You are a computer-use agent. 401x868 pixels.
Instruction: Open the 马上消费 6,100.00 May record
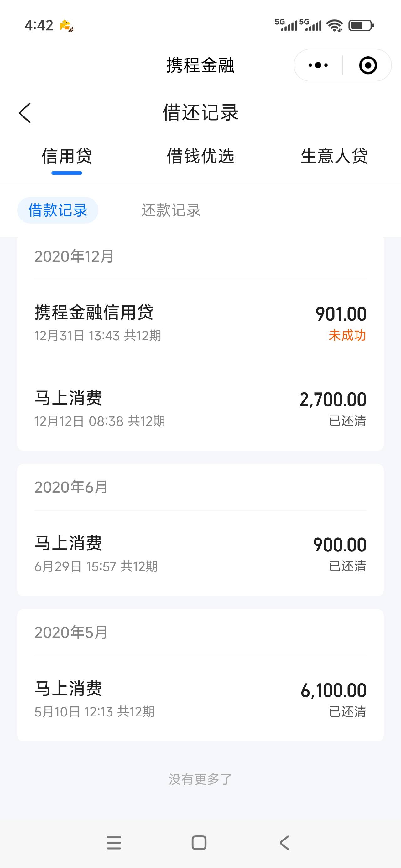[x=200, y=699]
